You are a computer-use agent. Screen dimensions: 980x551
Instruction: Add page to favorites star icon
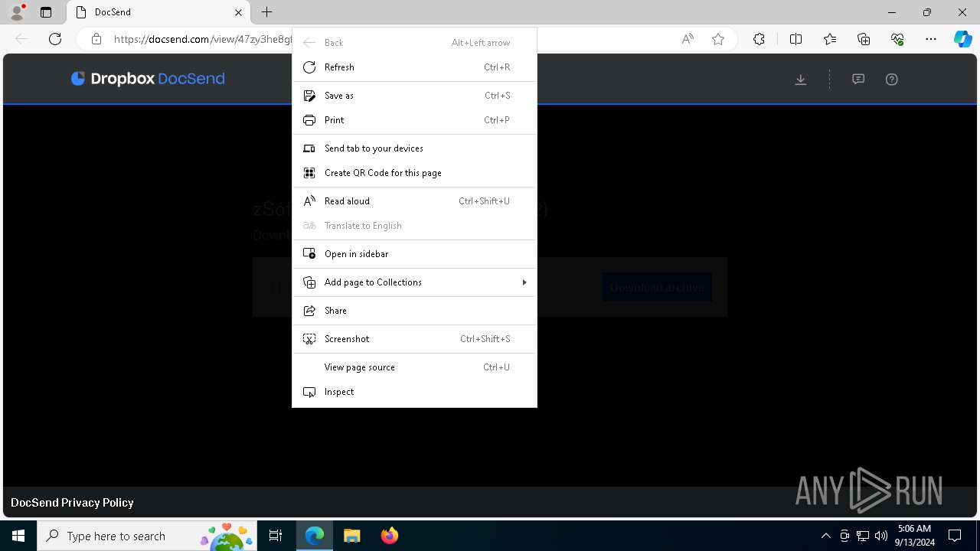[718, 39]
